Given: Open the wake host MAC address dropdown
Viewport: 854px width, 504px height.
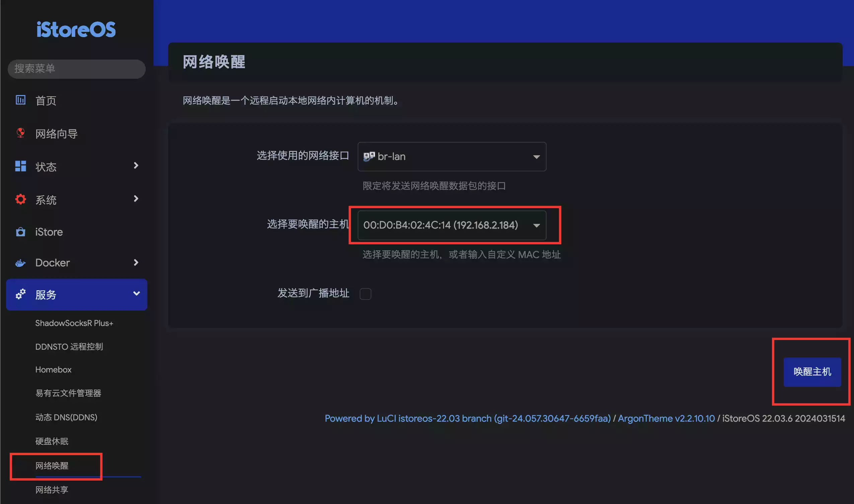Looking at the screenshot, I should pyautogui.click(x=451, y=225).
